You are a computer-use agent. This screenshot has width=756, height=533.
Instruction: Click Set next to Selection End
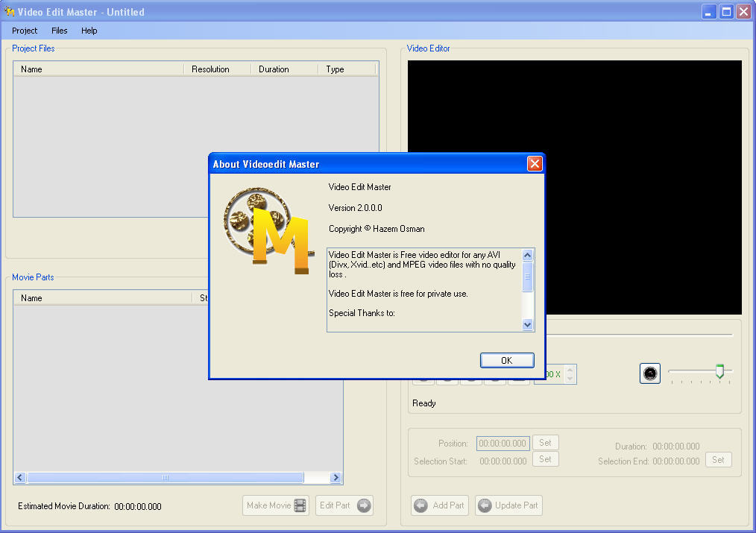pos(718,459)
